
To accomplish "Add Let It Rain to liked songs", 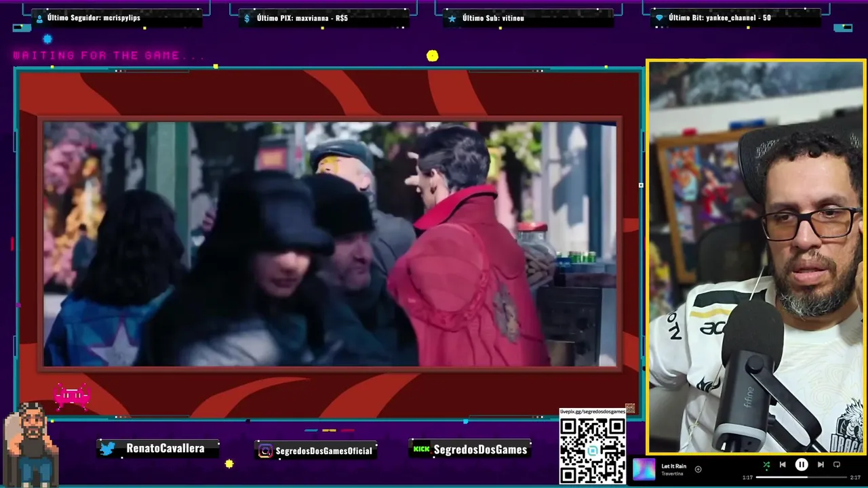I will [x=698, y=469].
